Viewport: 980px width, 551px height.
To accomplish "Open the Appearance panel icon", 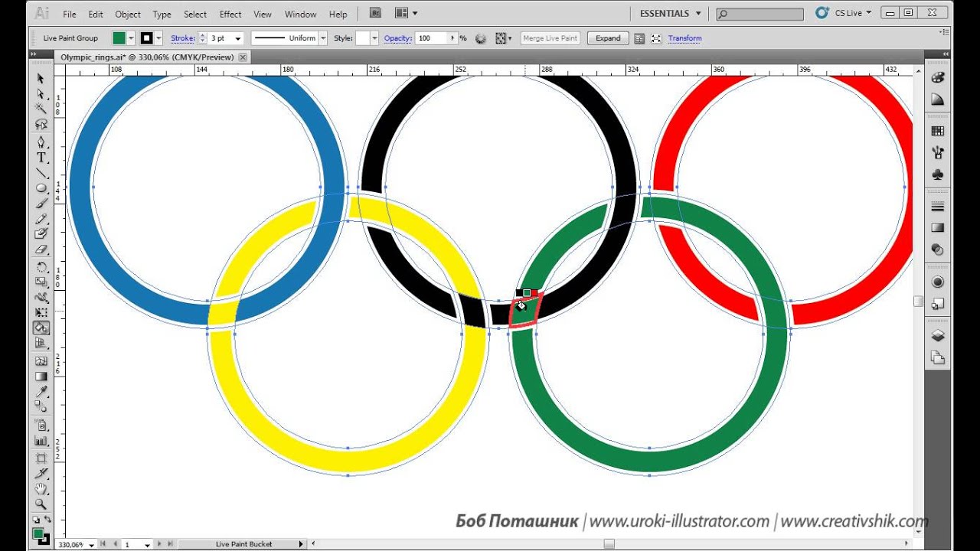I will (937, 282).
